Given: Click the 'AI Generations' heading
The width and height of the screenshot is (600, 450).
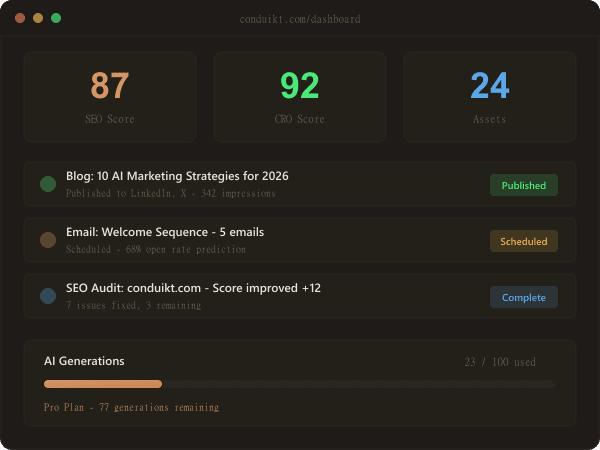Looking at the screenshot, I should [x=84, y=361].
